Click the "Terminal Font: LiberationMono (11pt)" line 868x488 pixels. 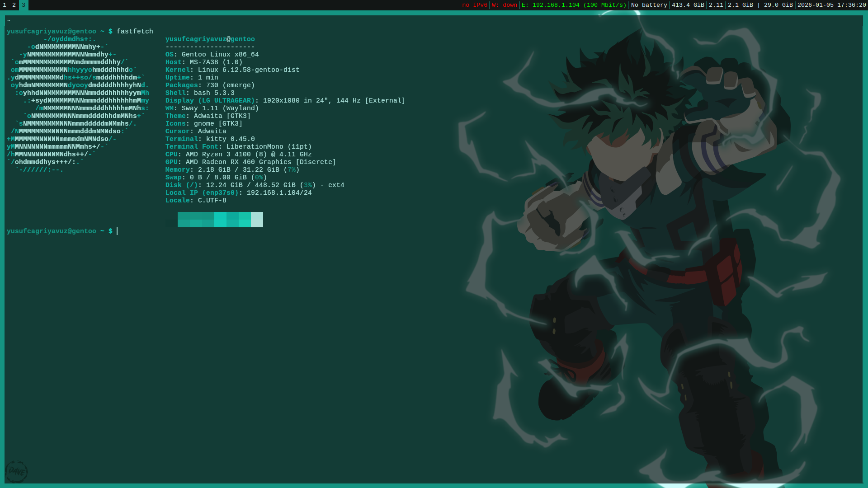239,147
